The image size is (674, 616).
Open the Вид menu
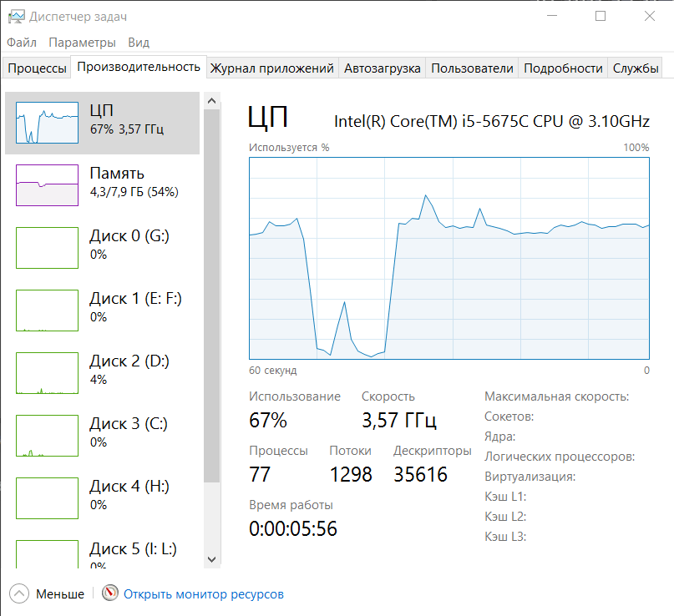139,43
